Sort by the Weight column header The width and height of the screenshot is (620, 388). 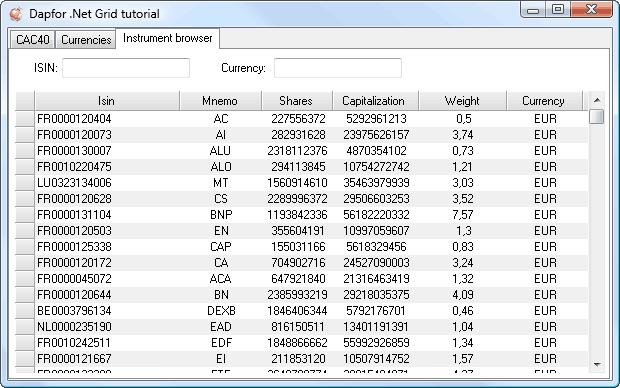click(462, 101)
